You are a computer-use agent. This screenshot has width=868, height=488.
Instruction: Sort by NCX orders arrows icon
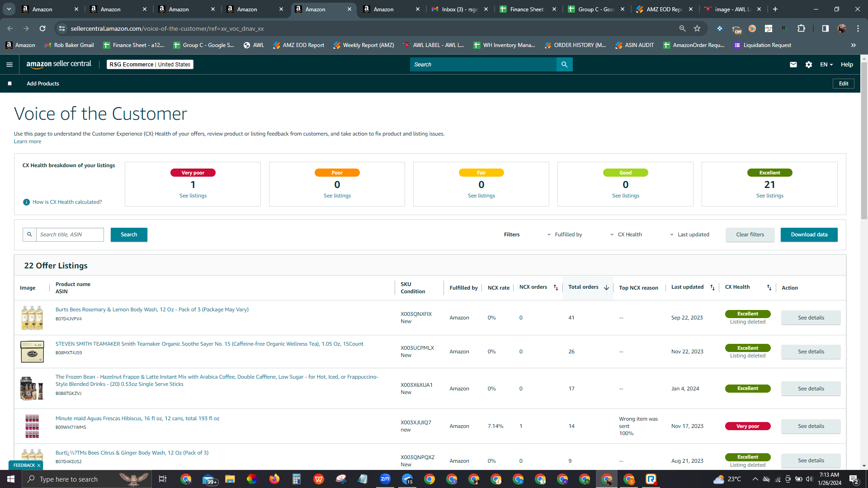tap(556, 288)
